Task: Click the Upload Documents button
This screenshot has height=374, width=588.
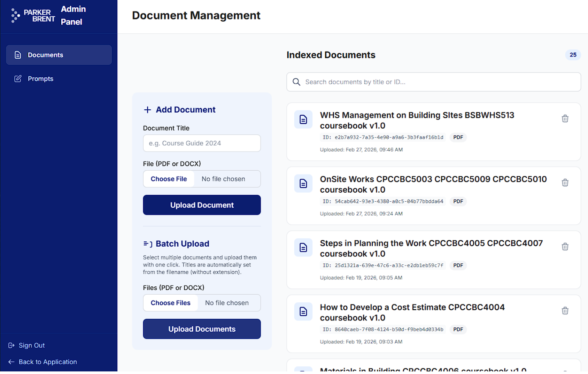Action: pos(202,329)
